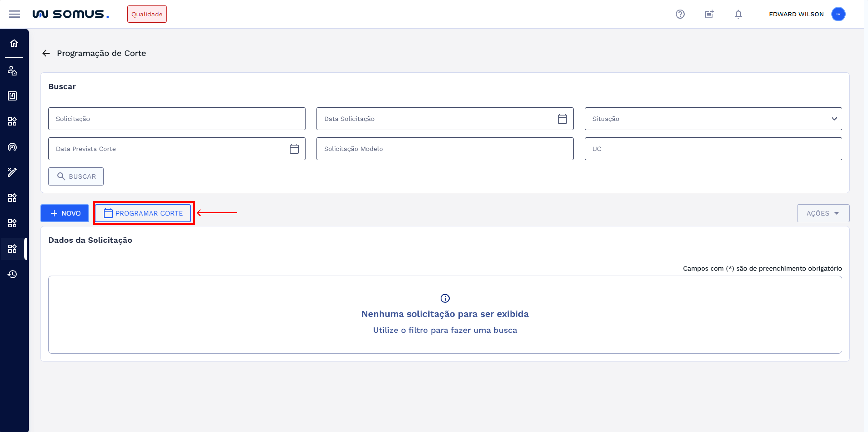868x432 pixels.
Task: Open the AÇÕES dropdown menu
Action: [x=823, y=213]
